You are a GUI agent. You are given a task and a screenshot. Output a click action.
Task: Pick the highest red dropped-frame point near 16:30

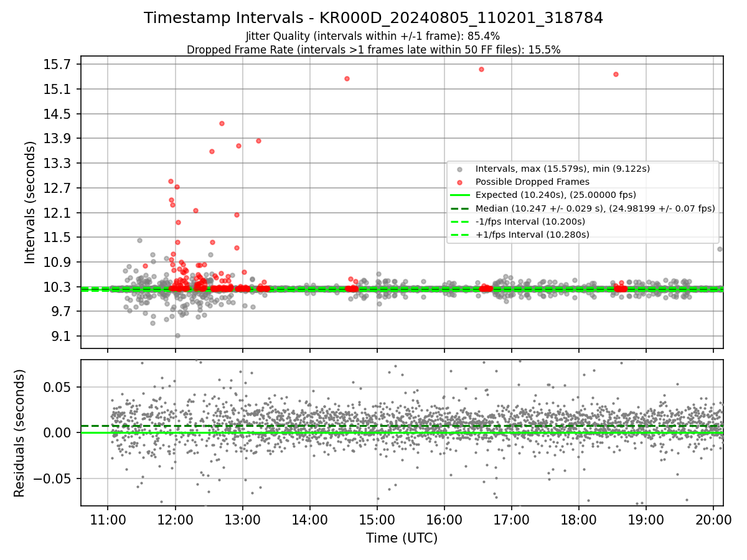(481, 69)
